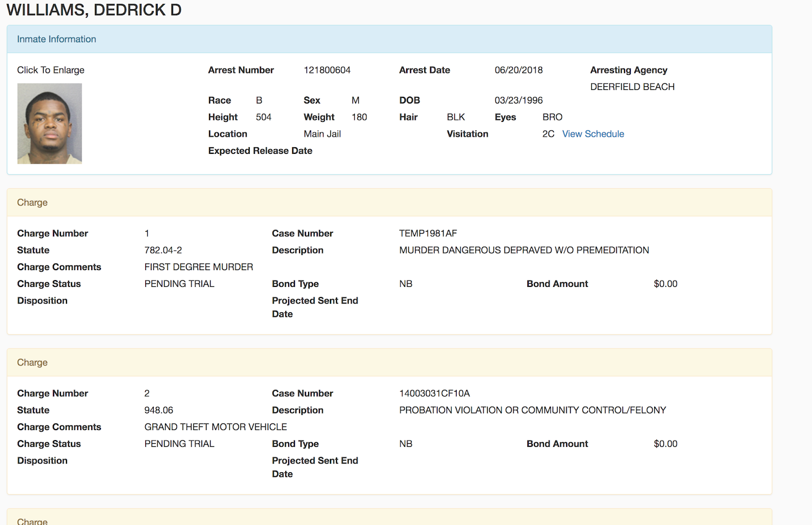
Task: Click the sex value M
Action: coord(355,101)
